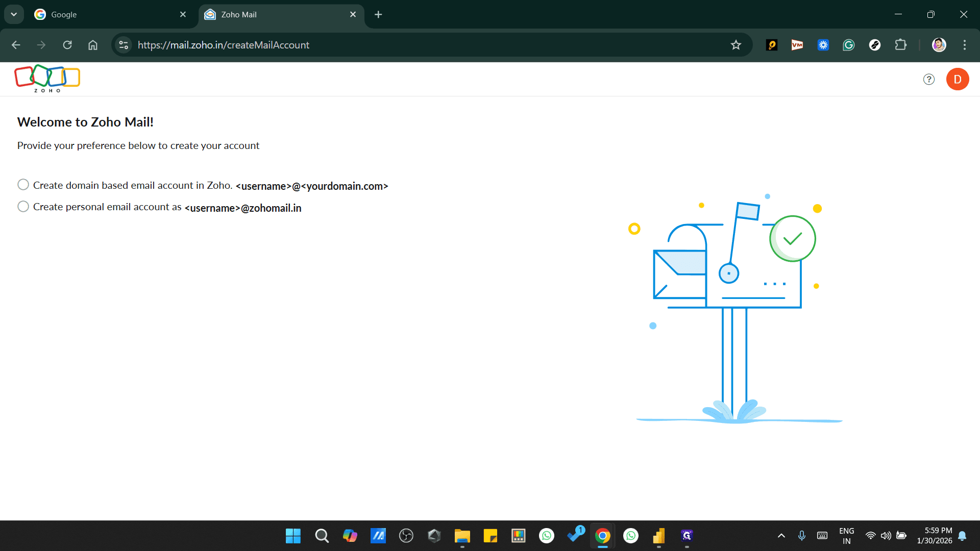Open Copilot from the taskbar

[350, 536]
